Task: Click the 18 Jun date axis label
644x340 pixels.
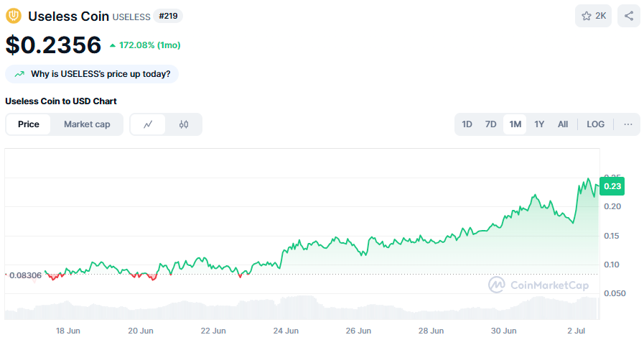Action: [x=68, y=331]
